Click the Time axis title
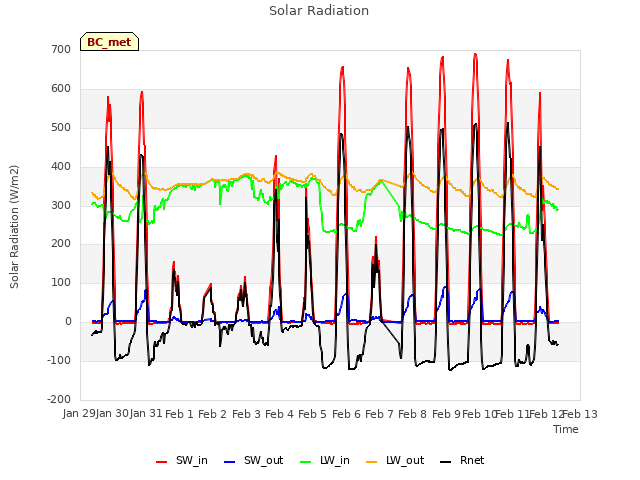 pos(566,429)
